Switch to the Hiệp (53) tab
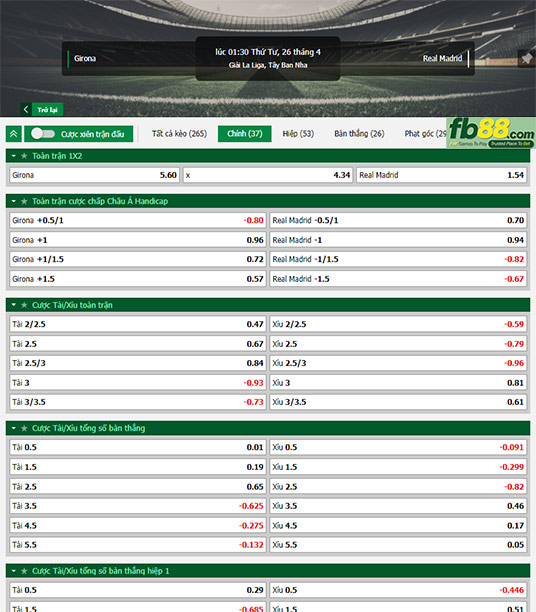 (x=298, y=134)
